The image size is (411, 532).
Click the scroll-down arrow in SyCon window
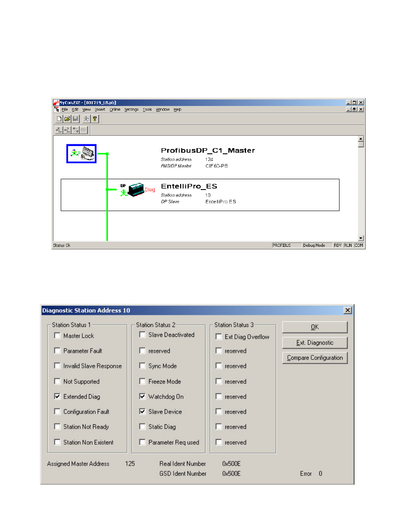pos(361,238)
